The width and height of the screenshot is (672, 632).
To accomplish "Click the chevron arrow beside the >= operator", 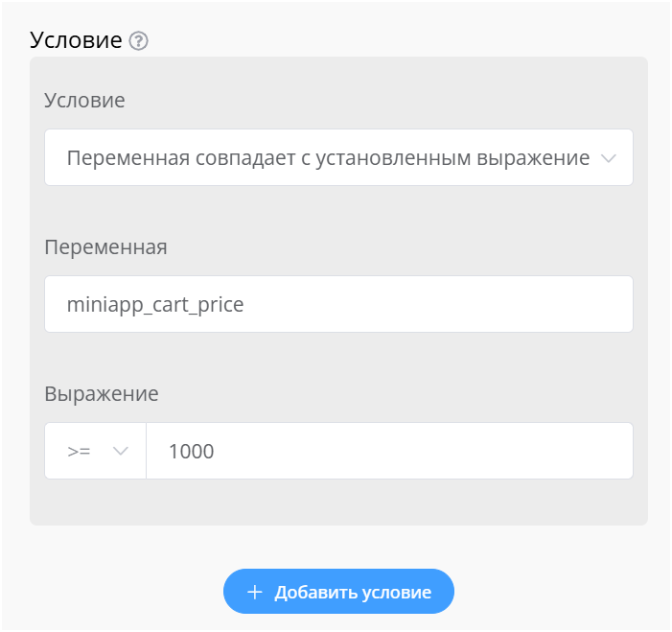I will point(121,451).
